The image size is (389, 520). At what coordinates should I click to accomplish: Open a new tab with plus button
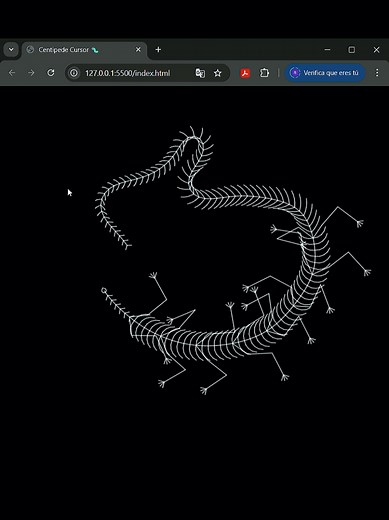point(158,50)
